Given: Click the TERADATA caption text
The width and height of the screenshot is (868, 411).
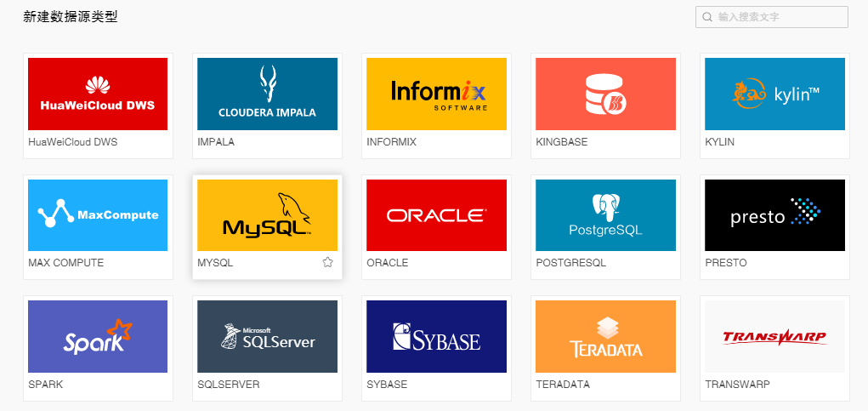Looking at the screenshot, I should pos(563,384).
